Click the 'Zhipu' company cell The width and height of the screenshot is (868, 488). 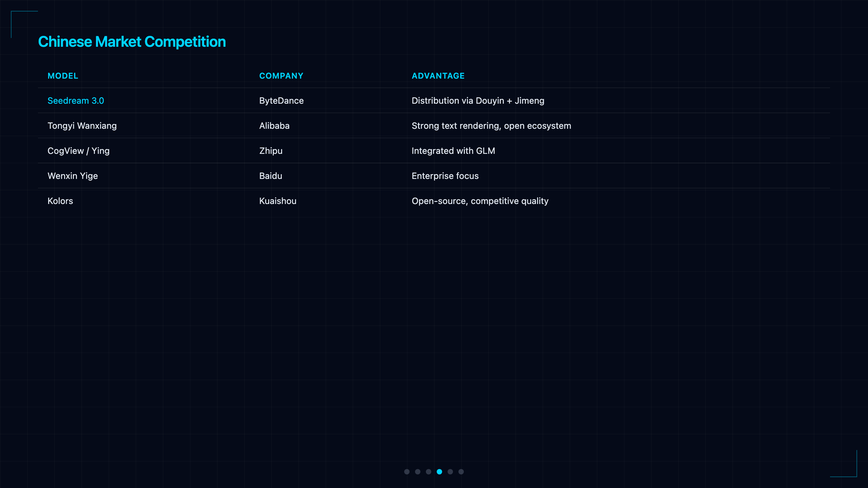(271, 151)
